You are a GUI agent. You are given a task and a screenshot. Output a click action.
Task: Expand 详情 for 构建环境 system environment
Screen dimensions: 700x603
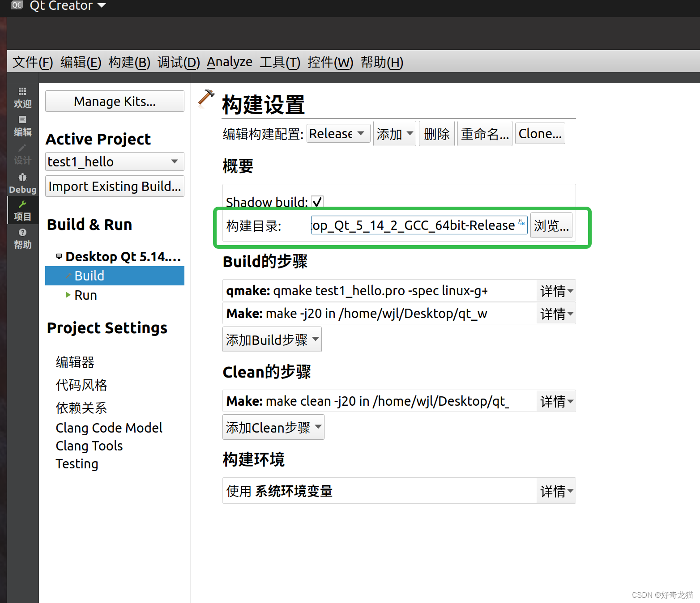tap(556, 492)
